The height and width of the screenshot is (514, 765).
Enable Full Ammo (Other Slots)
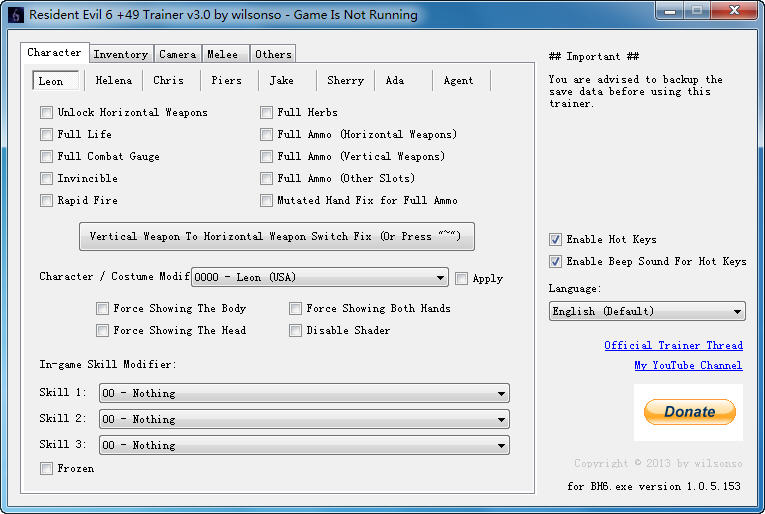[266, 178]
